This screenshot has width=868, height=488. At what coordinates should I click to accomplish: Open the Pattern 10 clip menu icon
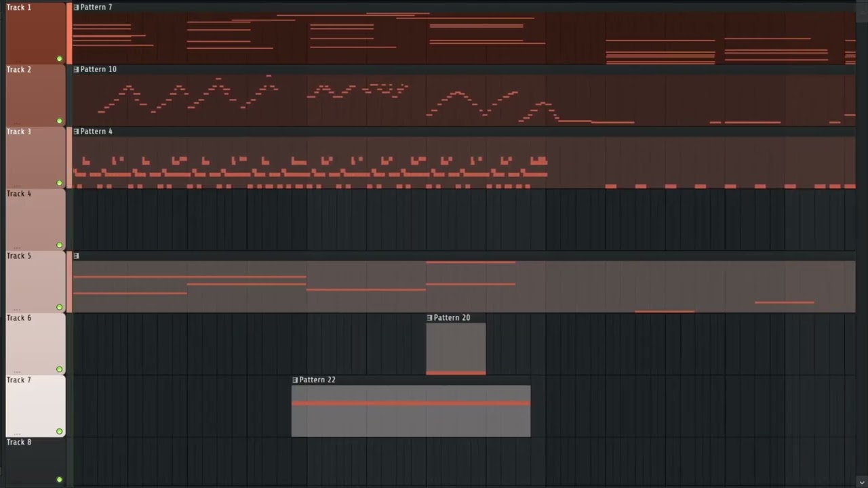click(x=76, y=69)
